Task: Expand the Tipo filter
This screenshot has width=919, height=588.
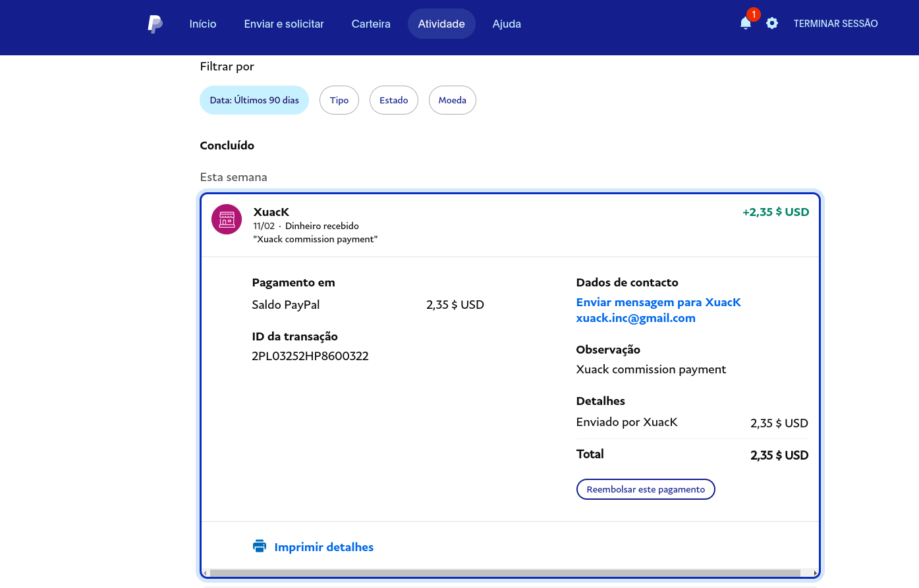Action: click(339, 100)
